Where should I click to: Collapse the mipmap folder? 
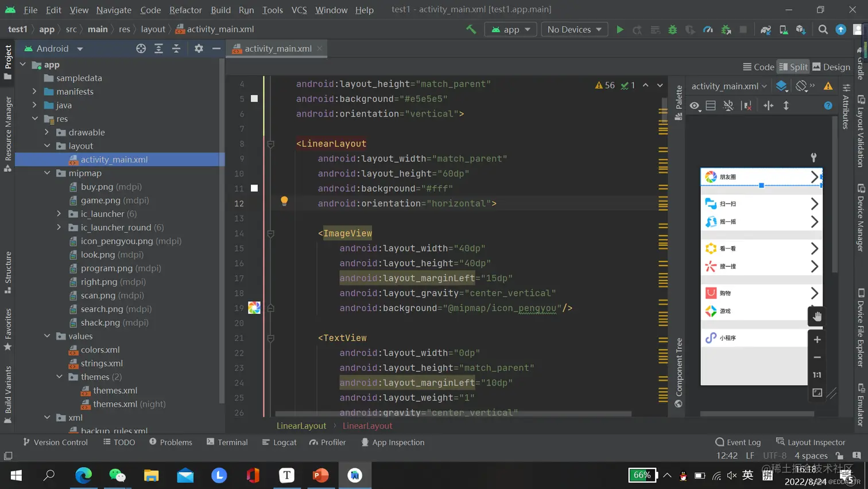tap(47, 173)
